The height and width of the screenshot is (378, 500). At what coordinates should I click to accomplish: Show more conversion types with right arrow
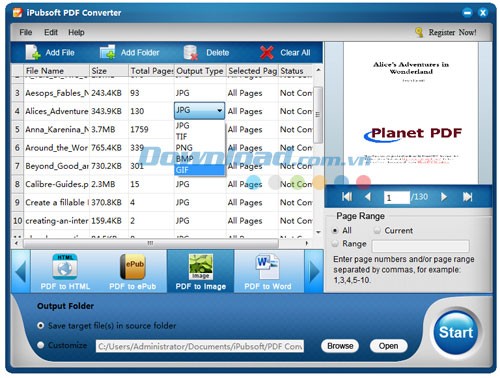pyautogui.click(x=314, y=271)
